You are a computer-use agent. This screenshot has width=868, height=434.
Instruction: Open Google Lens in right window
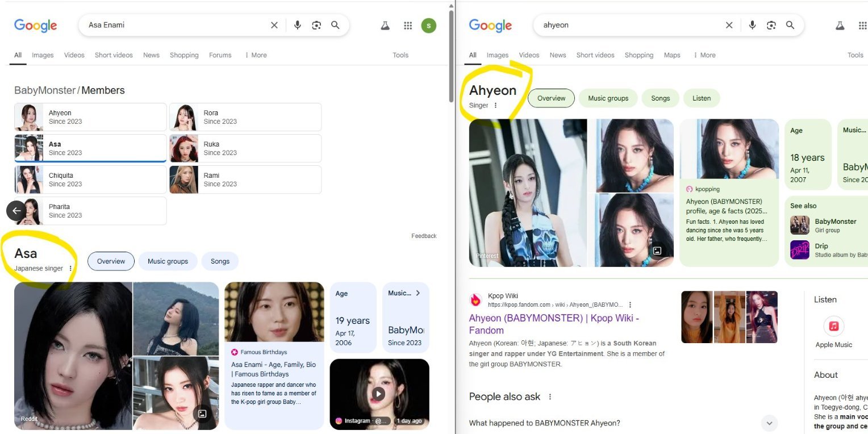[x=771, y=25]
